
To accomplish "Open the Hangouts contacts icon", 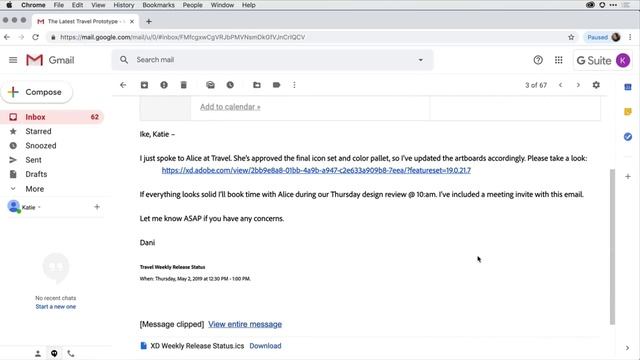I will (38, 353).
